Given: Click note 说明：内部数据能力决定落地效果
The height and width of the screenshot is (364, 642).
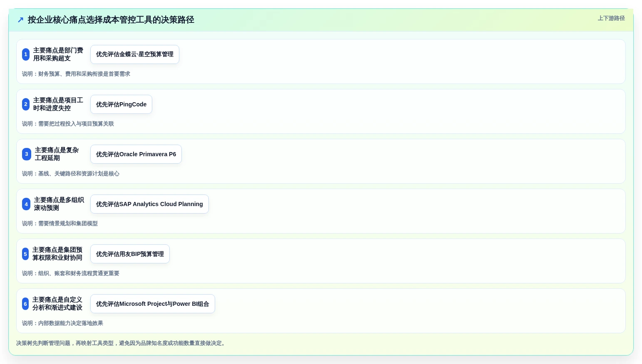Looking at the screenshot, I should (62, 323).
